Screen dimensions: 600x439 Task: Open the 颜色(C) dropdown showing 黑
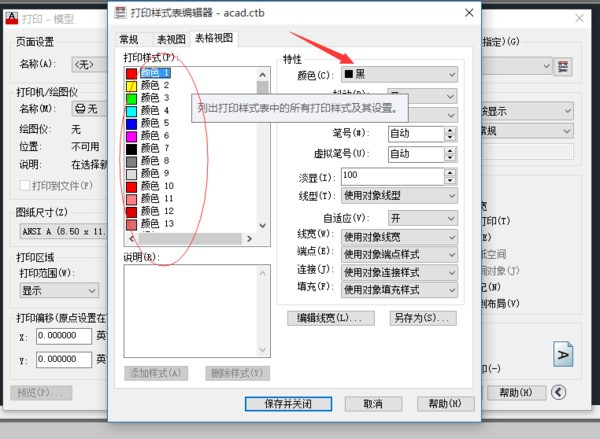(399, 75)
